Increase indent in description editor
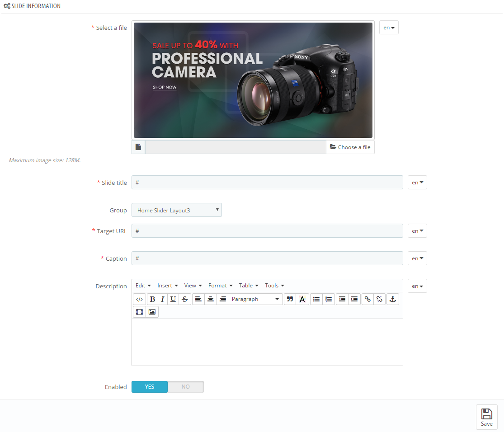Image resolution: width=504 pixels, height=432 pixels. coord(354,299)
